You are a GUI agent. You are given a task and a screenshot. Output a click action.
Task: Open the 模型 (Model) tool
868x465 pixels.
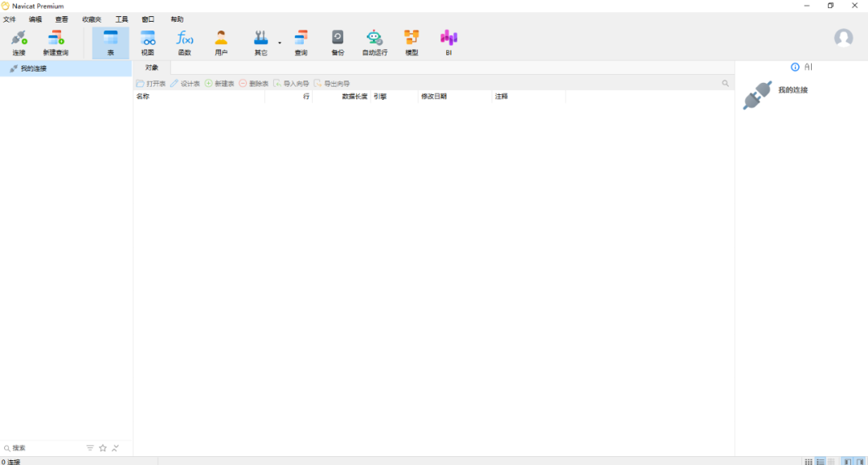pyautogui.click(x=411, y=42)
